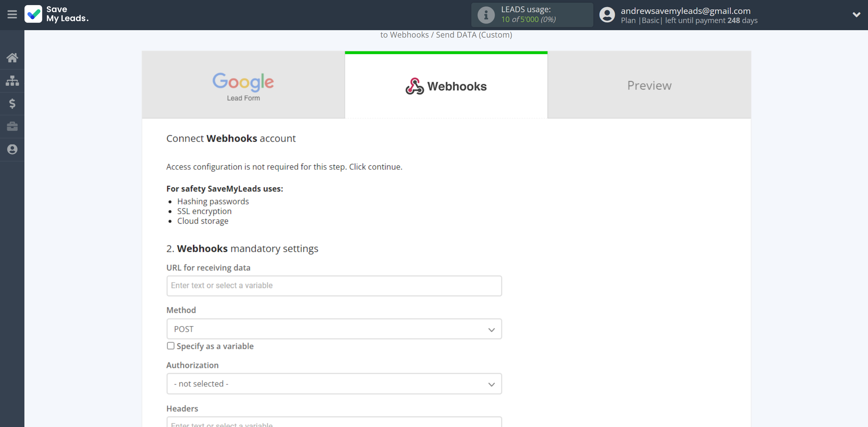Screen dimensions: 868x427
Task: Switch to Google Lead Form tab
Action: [x=243, y=85]
